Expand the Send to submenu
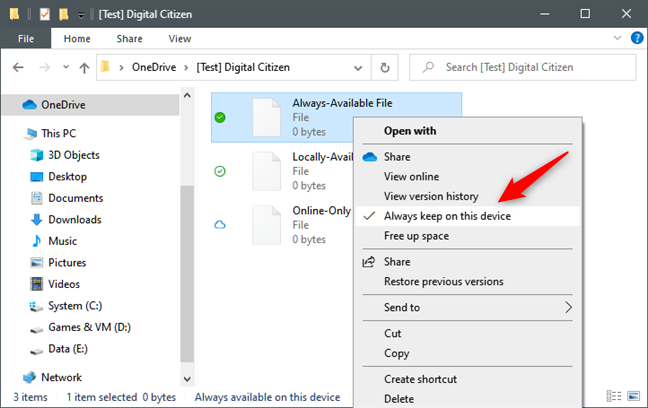This screenshot has height=408, width=648. pos(468,308)
